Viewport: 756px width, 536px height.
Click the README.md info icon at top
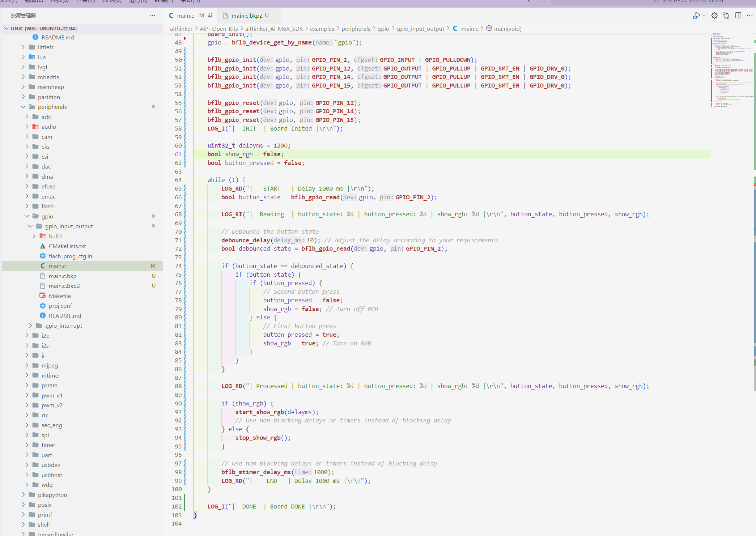[35, 37]
